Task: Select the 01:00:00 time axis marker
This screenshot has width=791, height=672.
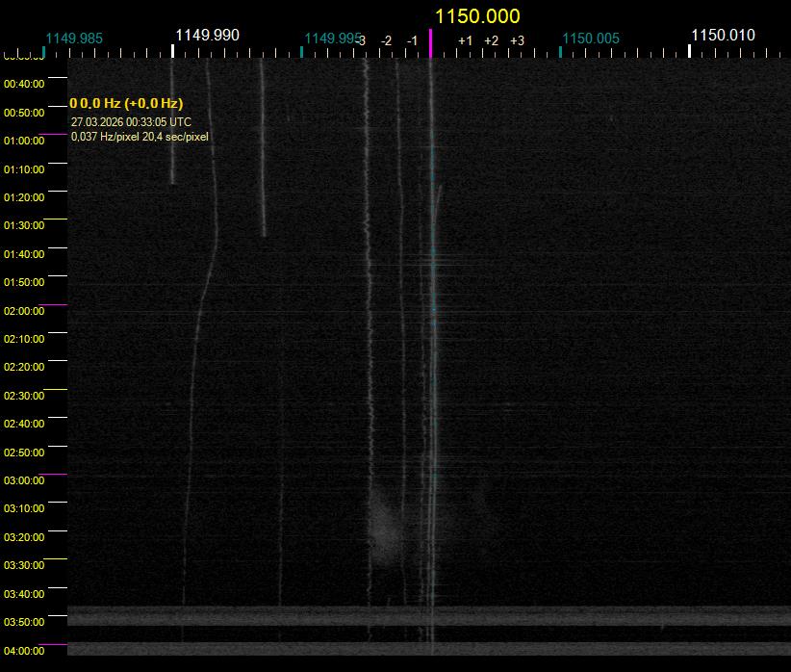Action: click(x=24, y=141)
